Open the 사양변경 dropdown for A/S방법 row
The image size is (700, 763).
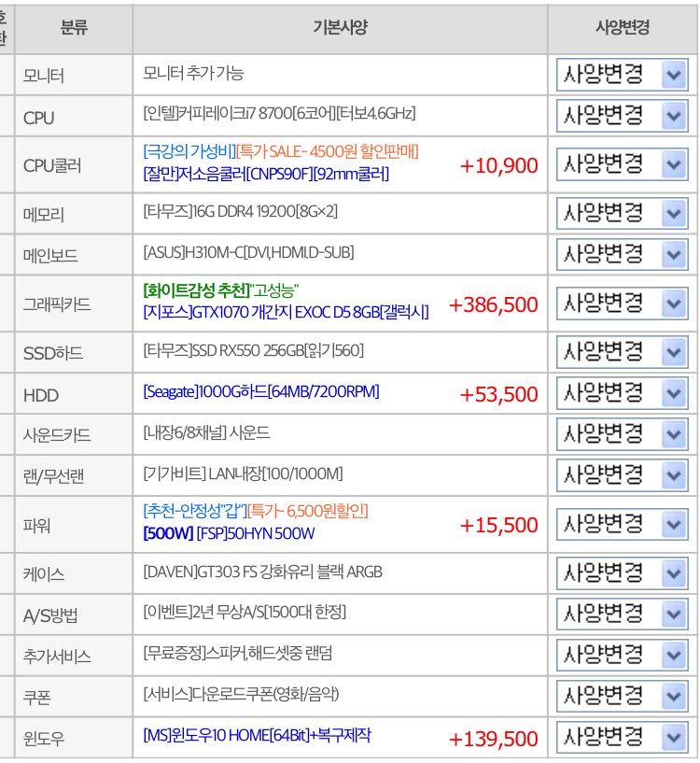[622, 615]
